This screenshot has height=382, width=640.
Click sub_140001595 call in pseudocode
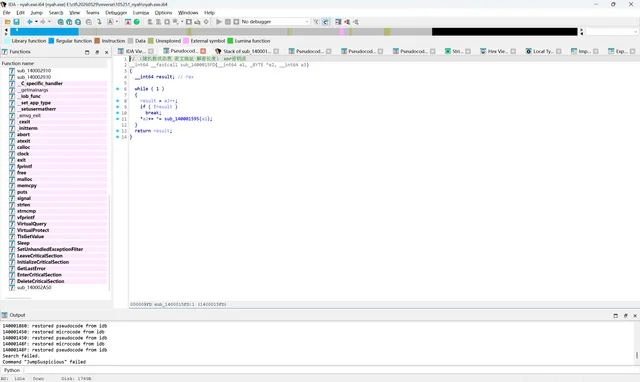pos(183,119)
